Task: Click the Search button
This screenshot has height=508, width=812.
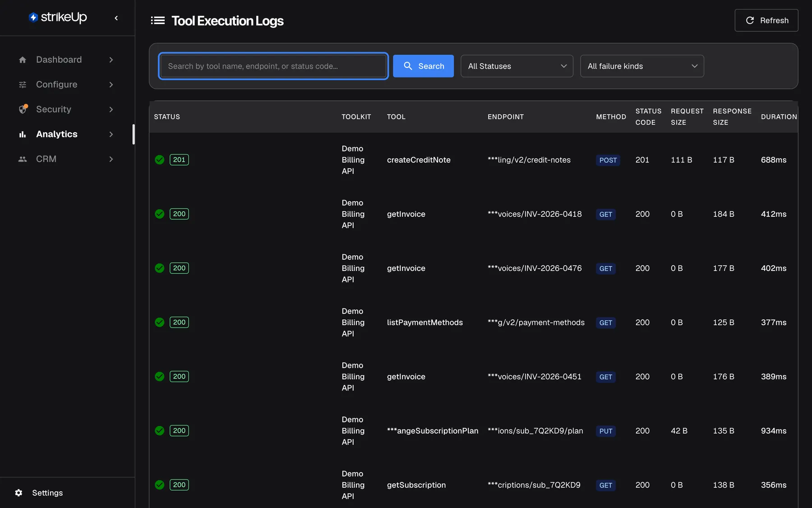Action: [x=423, y=66]
